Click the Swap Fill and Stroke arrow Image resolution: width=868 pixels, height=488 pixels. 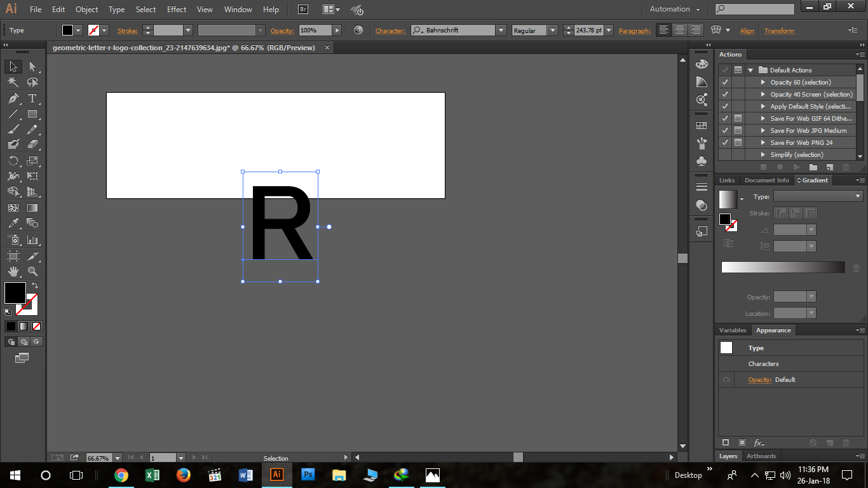coord(35,286)
